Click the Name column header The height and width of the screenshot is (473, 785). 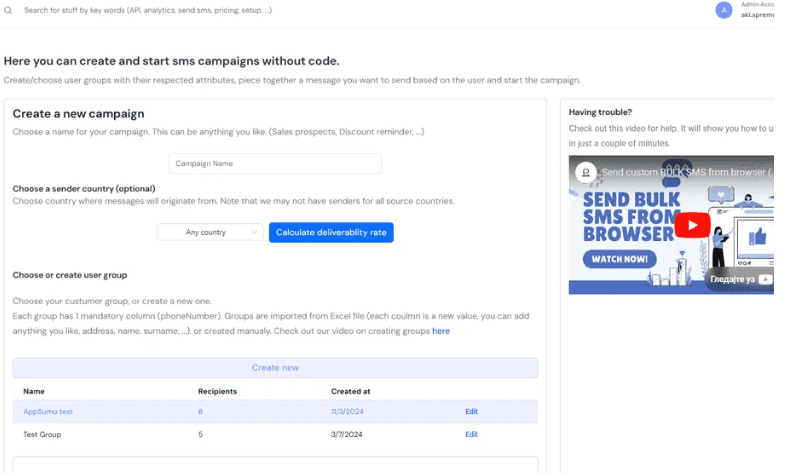[x=34, y=391]
